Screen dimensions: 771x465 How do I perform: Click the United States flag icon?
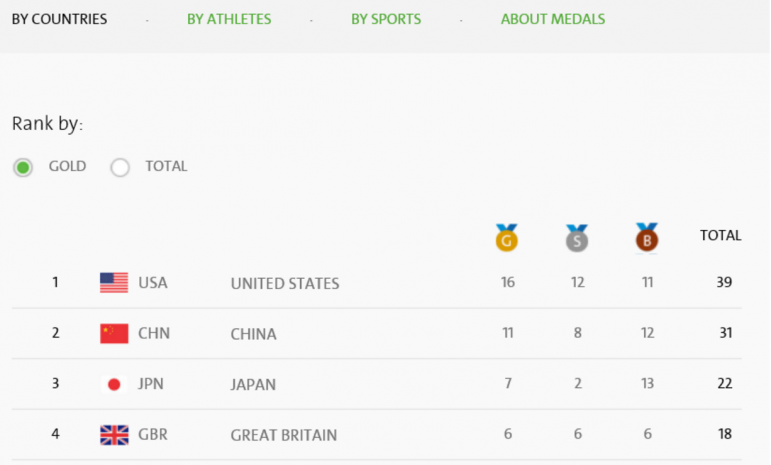tap(114, 283)
